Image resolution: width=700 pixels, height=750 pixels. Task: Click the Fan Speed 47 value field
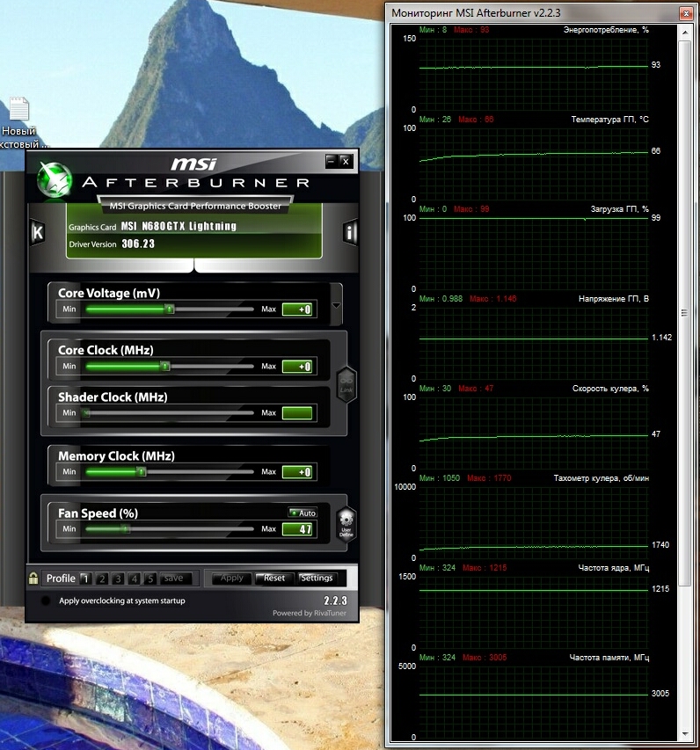coord(297,529)
